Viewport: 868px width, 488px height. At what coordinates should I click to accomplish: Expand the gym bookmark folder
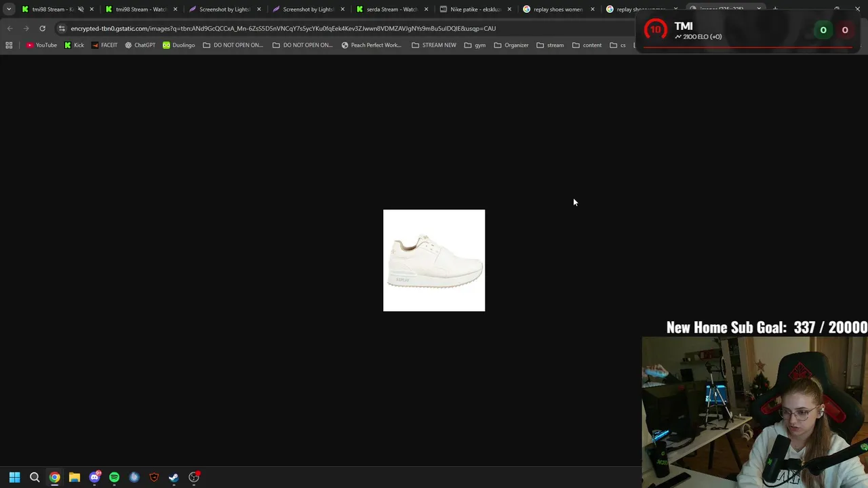click(475, 45)
